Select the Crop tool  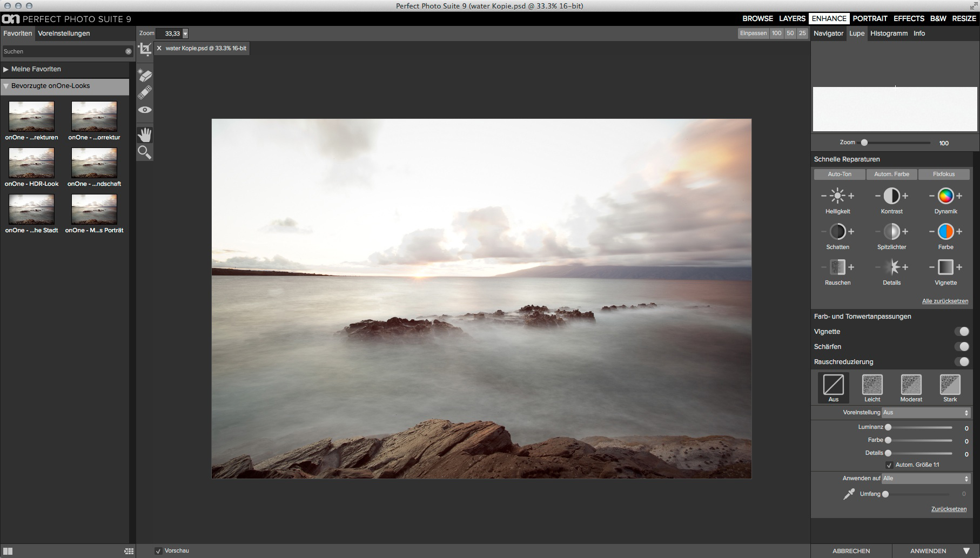click(145, 50)
